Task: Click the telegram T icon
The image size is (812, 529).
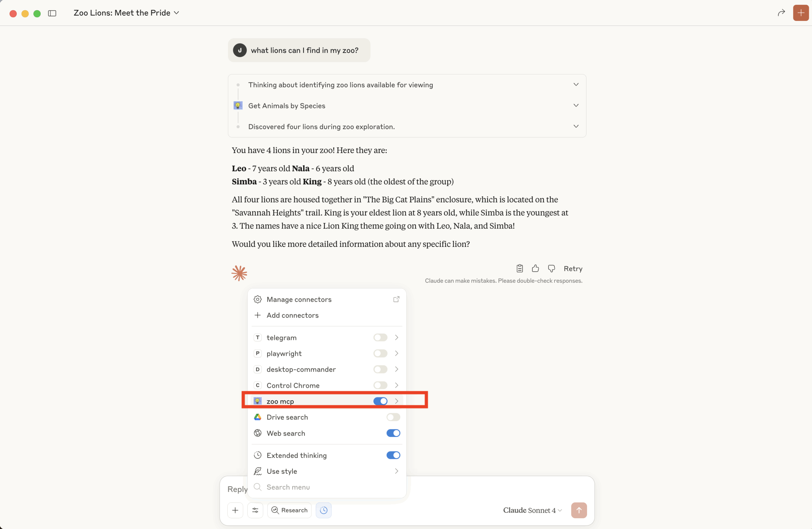Action: pyautogui.click(x=258, y=338)
